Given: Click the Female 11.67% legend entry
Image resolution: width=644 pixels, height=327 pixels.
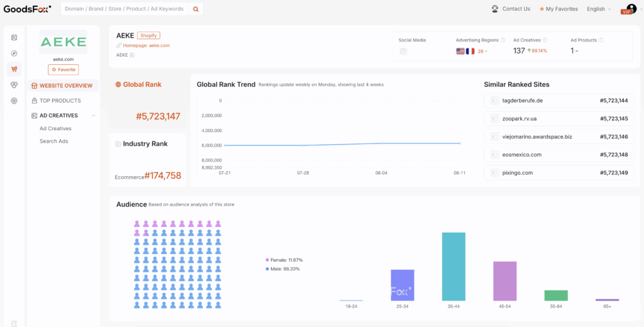Looking at the screenshot, I should coord(284,260).
